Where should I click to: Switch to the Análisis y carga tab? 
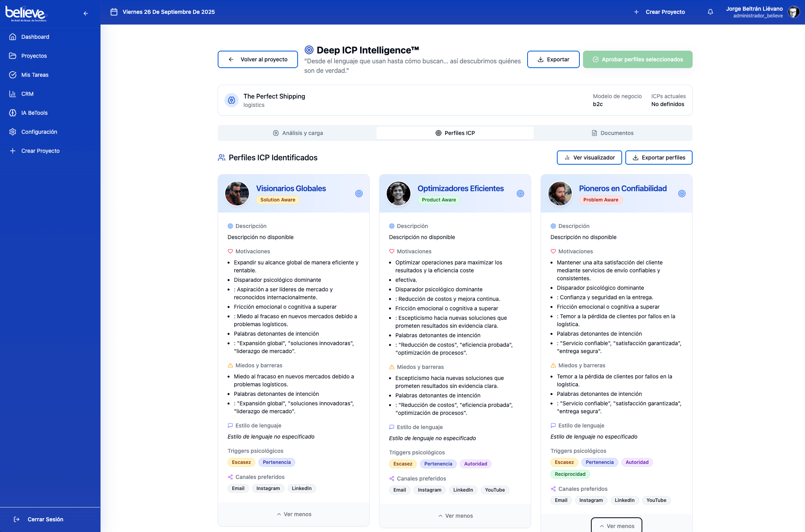[298, 133]
